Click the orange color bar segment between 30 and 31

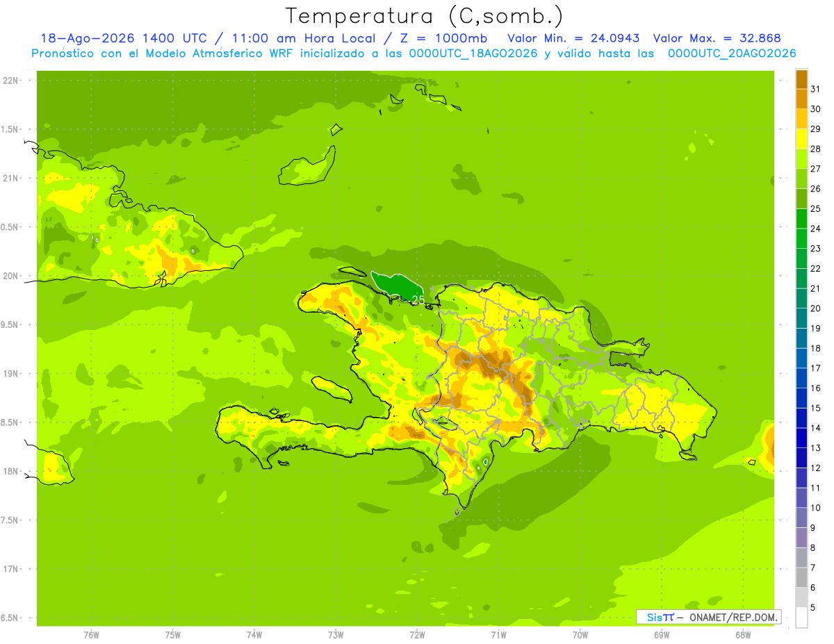pyautogui.click(x=801, y=99)
